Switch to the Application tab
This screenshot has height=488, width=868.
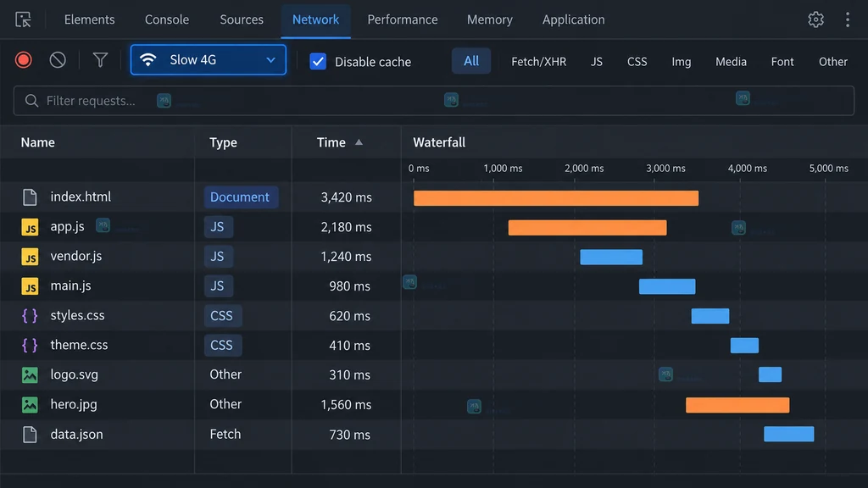(x=574, y=19)
